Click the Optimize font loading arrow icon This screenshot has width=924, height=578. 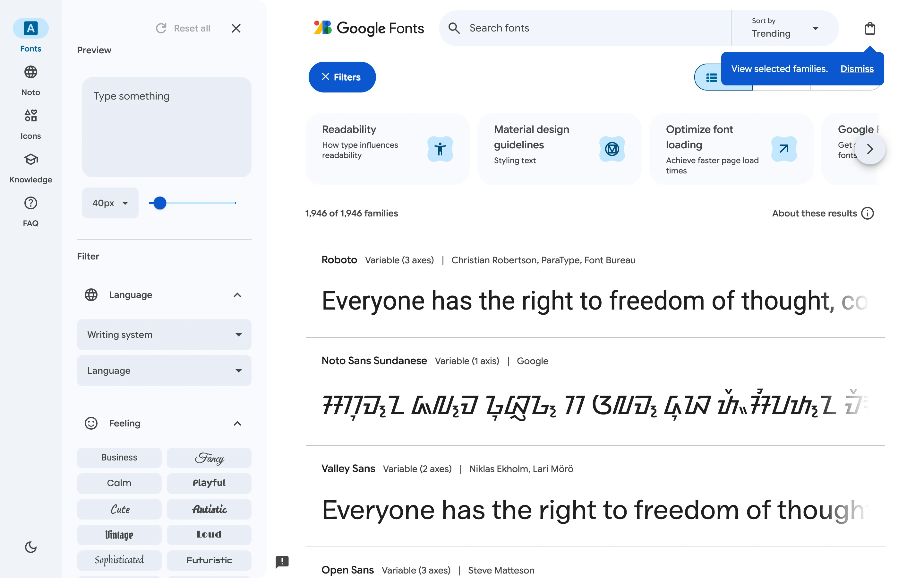[784, 149]
